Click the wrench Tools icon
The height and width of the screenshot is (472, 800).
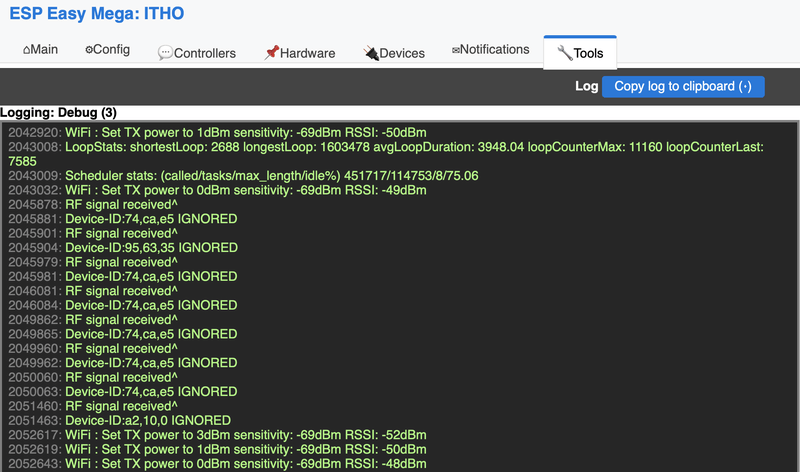pyautogui.click(x=564, y=53)
